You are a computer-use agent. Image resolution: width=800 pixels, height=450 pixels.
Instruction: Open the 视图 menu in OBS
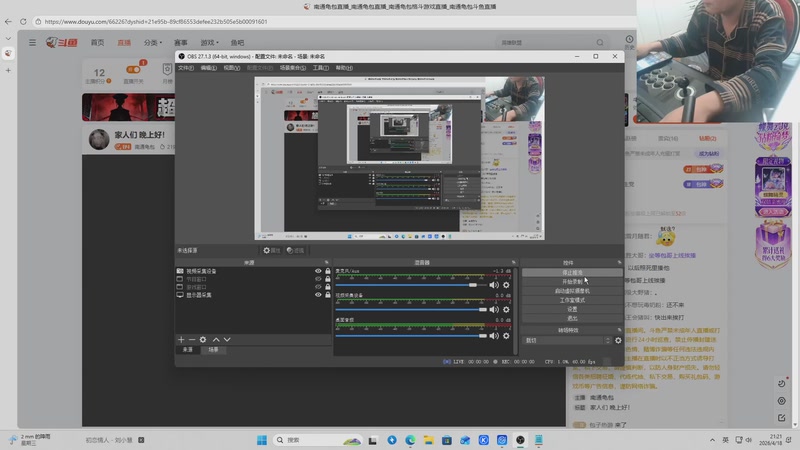[232, 68]
